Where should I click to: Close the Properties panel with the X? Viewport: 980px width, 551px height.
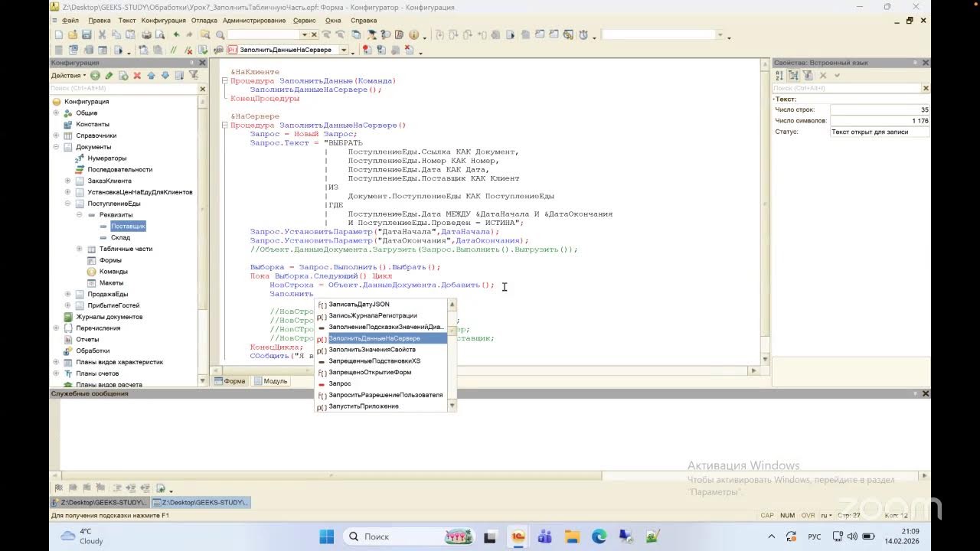pos(925,63)
